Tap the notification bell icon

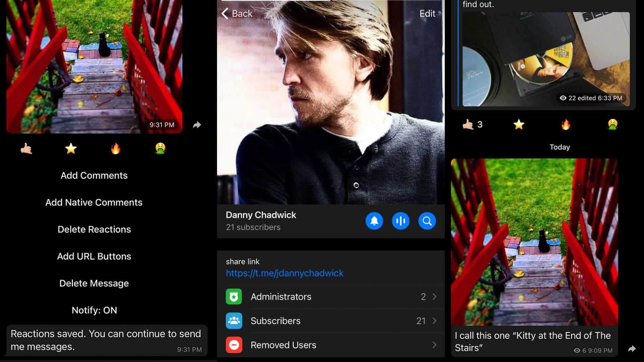click(x=374, y=221)
